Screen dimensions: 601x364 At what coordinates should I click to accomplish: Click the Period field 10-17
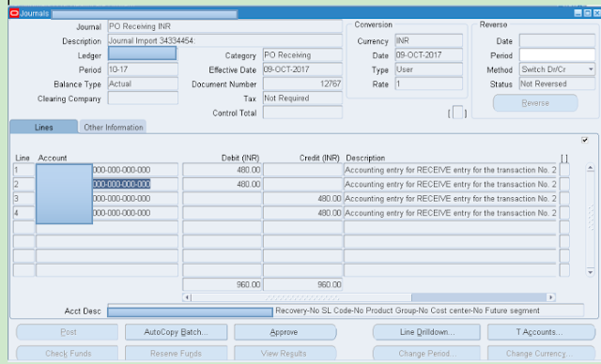click(143, 69)
